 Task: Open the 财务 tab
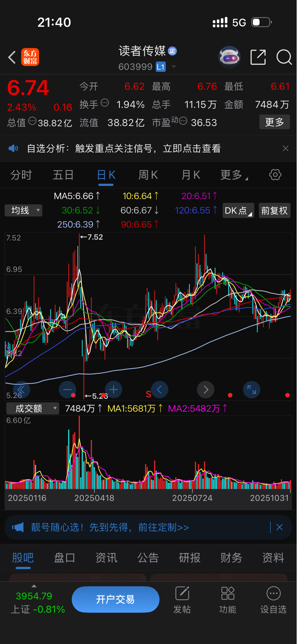(x=231, y=558)
